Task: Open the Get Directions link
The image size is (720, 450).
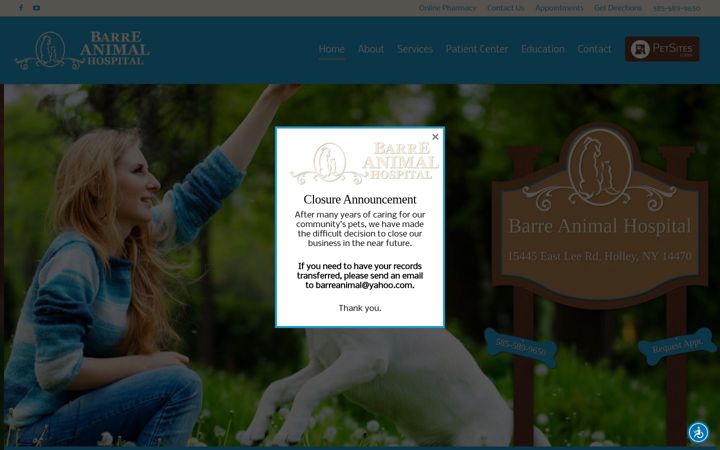Action: 618,8
